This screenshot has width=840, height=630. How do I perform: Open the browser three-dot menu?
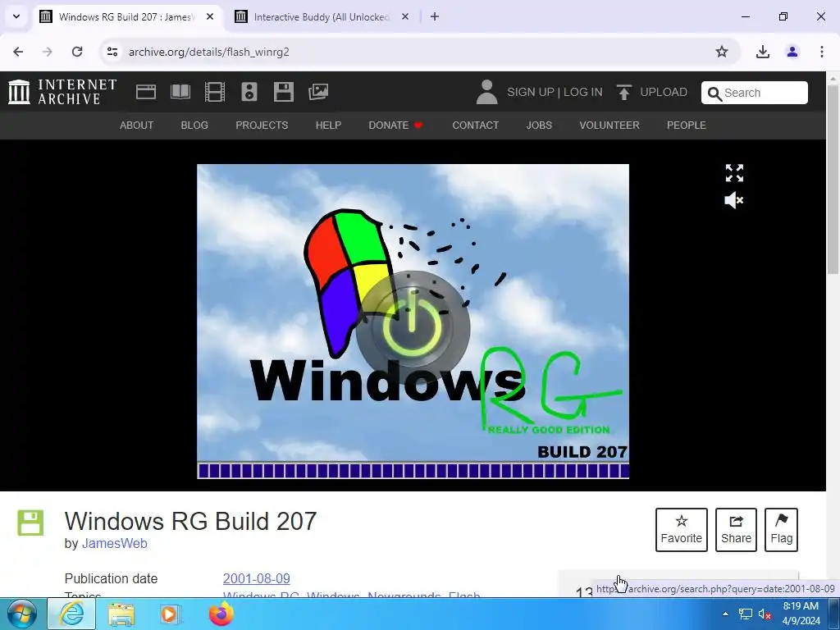pos(822,52)
